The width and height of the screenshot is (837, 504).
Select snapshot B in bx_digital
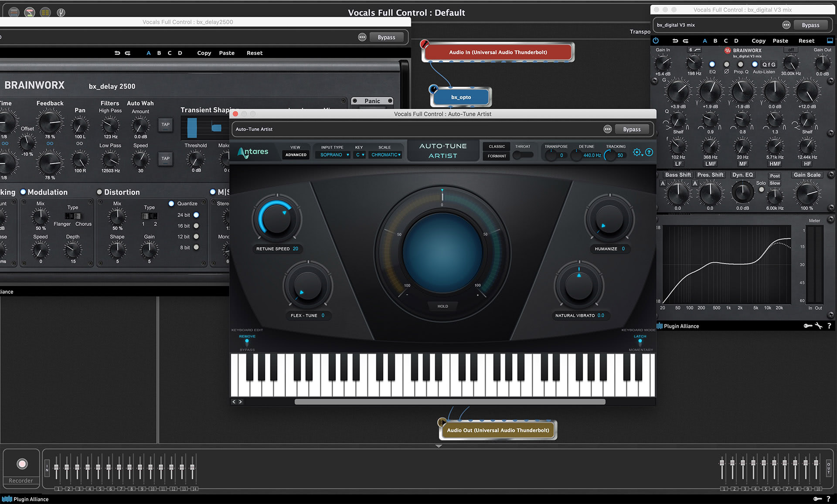click(x=715, y=41)
